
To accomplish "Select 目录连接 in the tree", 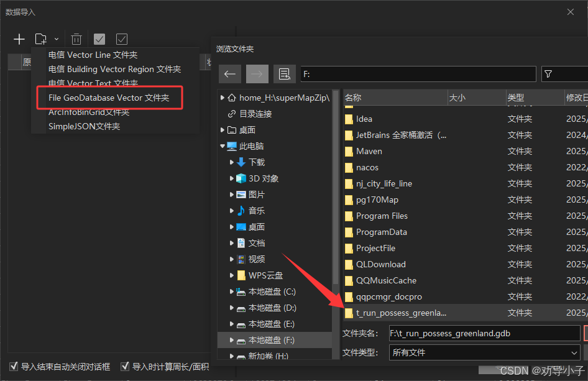I will point(255,114).
